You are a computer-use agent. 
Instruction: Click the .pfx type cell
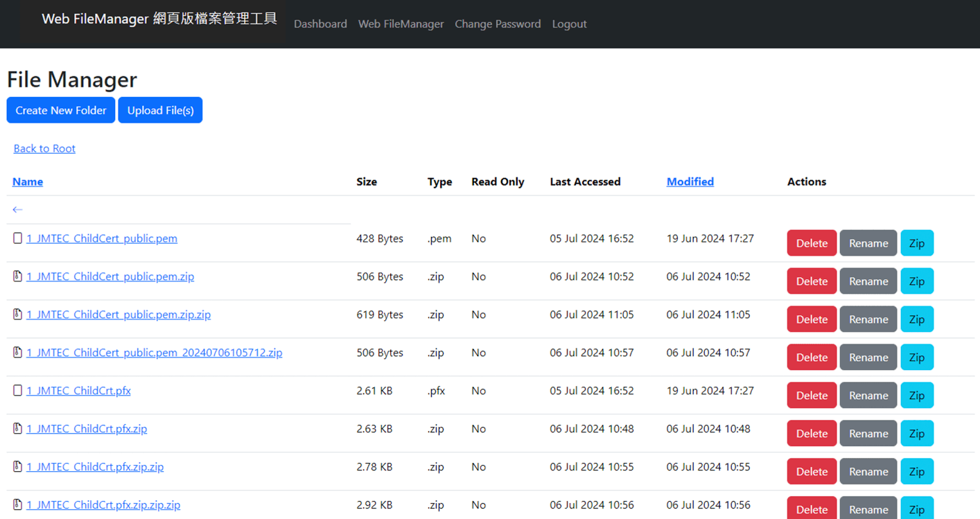click(x=436, y=391)
